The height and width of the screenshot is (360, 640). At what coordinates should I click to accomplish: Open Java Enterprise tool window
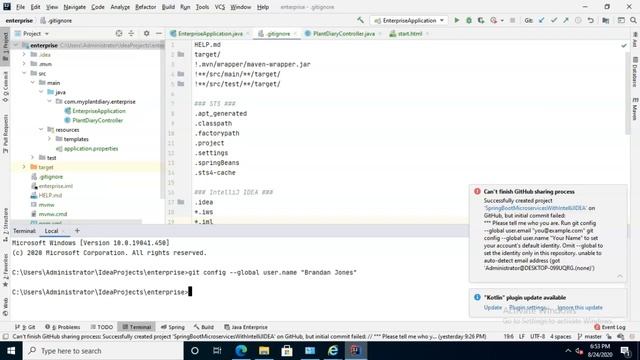[246, 327]
